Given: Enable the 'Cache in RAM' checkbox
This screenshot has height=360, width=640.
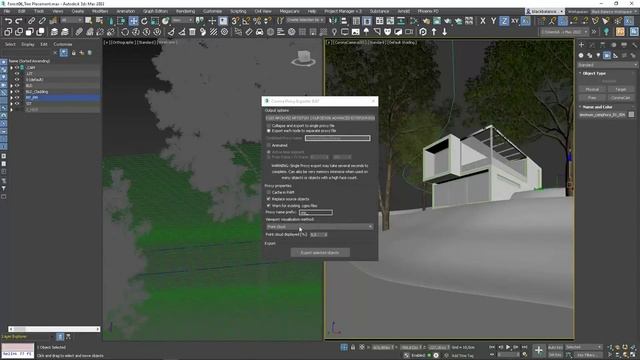Looking at the screenshot, I should point(269,192).
